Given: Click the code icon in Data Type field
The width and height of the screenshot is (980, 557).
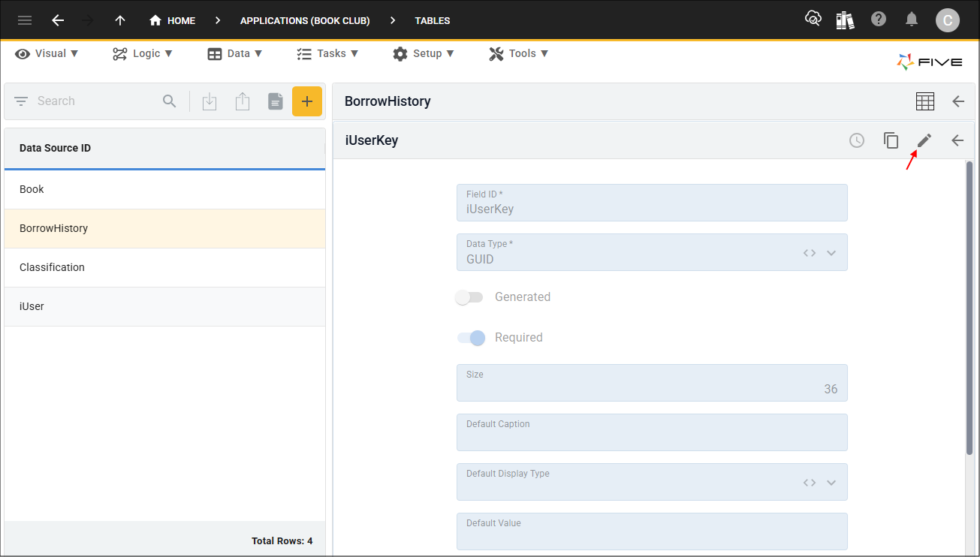Looking at the screenshot, I should tap(810, 253).
